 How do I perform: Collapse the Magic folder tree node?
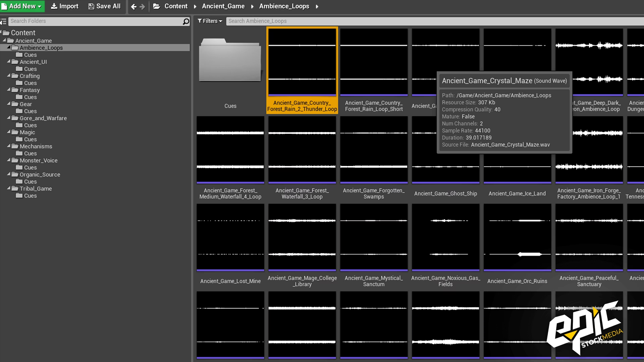[x=9, y=132]
